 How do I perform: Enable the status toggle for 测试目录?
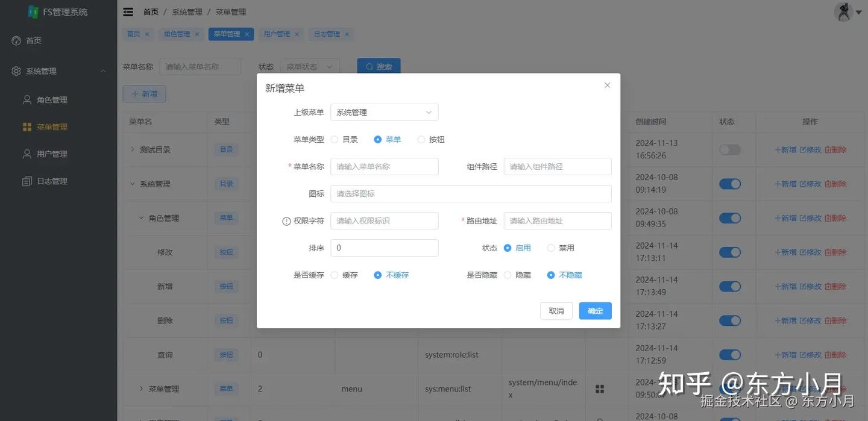[x=730, y=149]
